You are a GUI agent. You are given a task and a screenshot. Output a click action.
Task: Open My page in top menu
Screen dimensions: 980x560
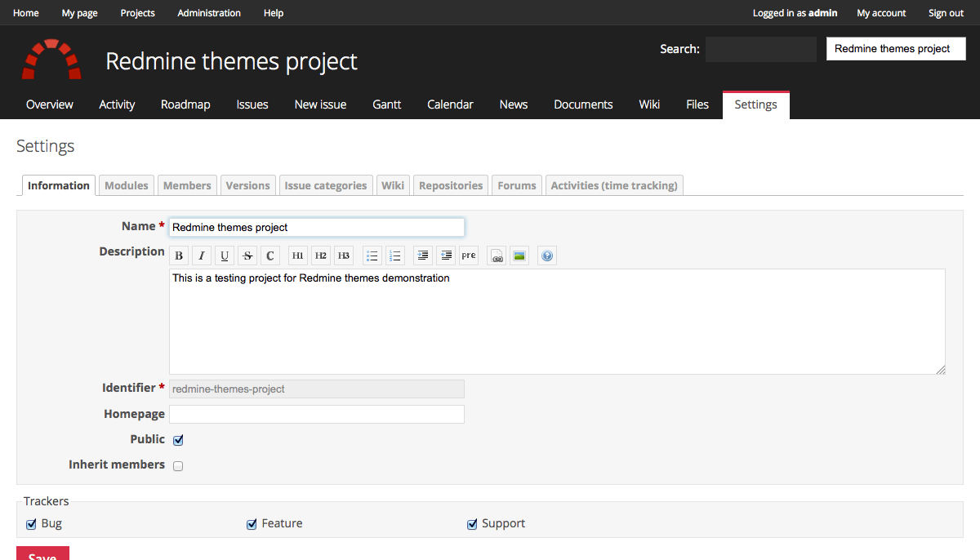(x=80, y=13)
